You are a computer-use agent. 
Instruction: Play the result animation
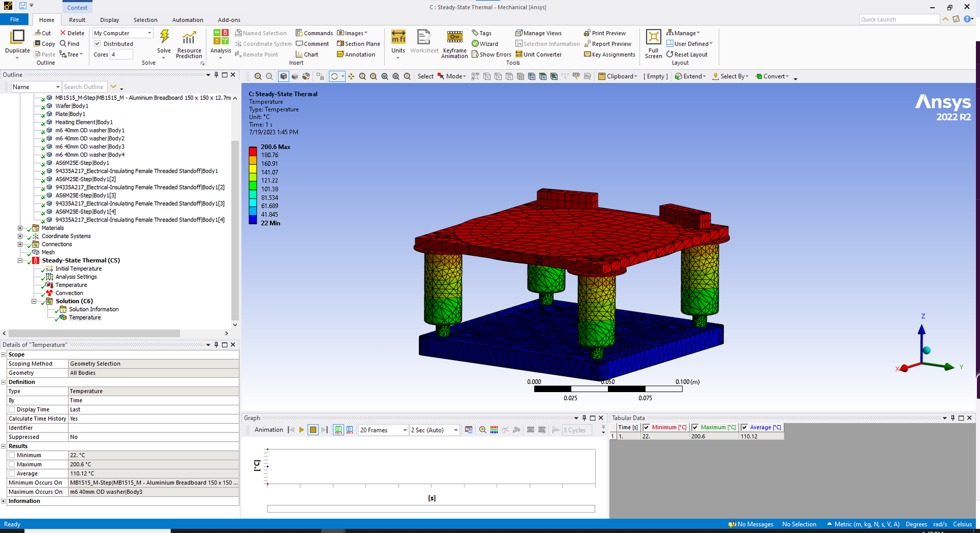click(x=302, y=430)
